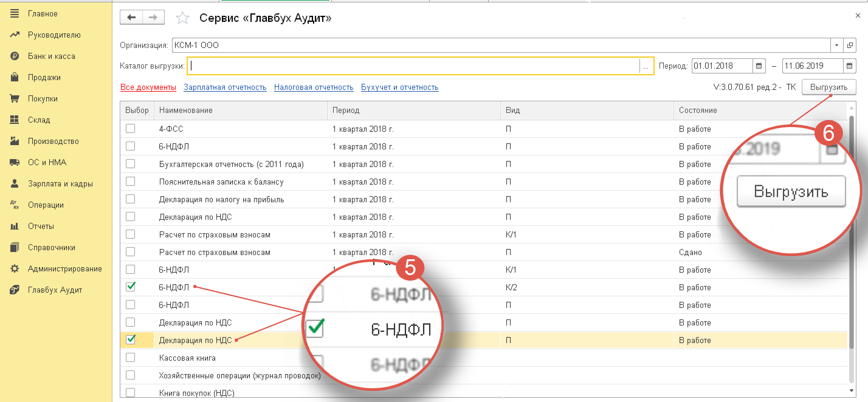The height and width of the screenshot is (402, 868).
Task: Click into Каталог выгрузки input field
Action: coord(415,66)
